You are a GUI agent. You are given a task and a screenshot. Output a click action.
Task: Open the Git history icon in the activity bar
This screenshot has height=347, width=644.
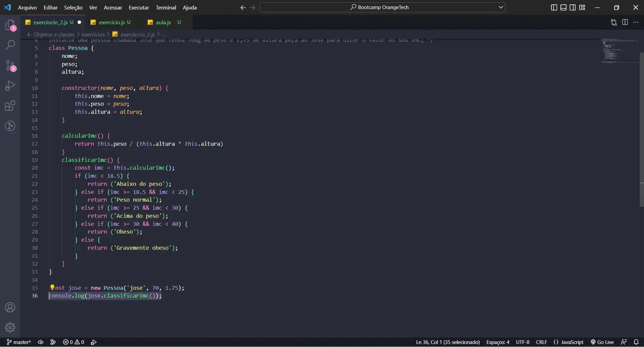10,126
